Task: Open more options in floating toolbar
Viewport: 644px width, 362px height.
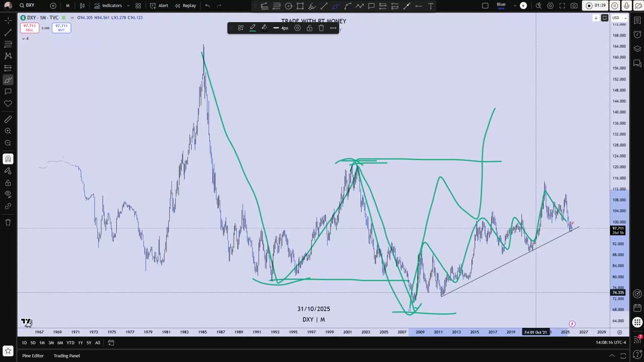Action: 333,28
